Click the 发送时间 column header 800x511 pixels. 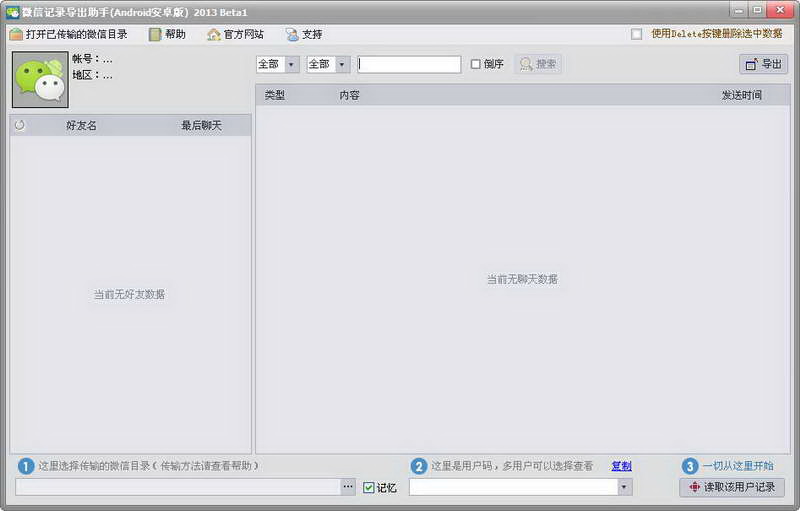[x=741, y=95]
